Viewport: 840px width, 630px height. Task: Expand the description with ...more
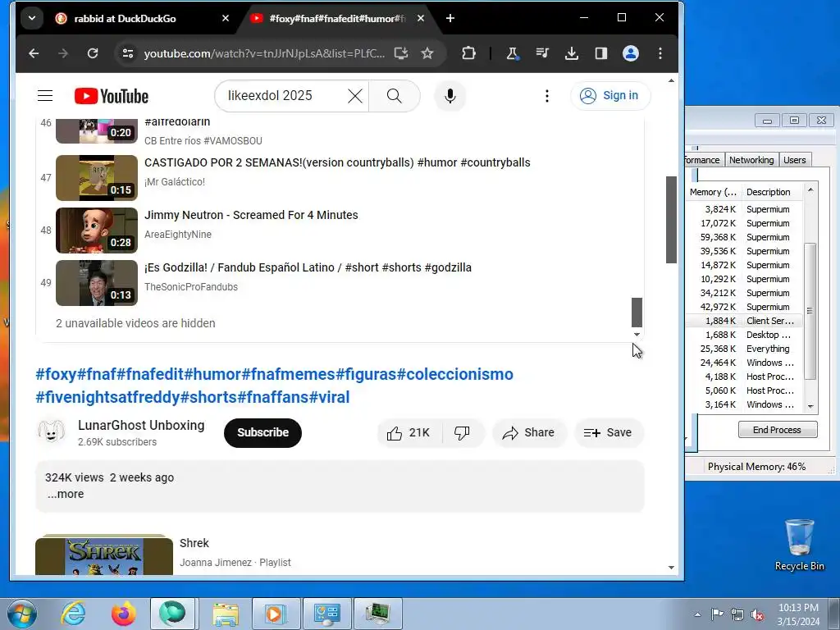click(66, 494)
